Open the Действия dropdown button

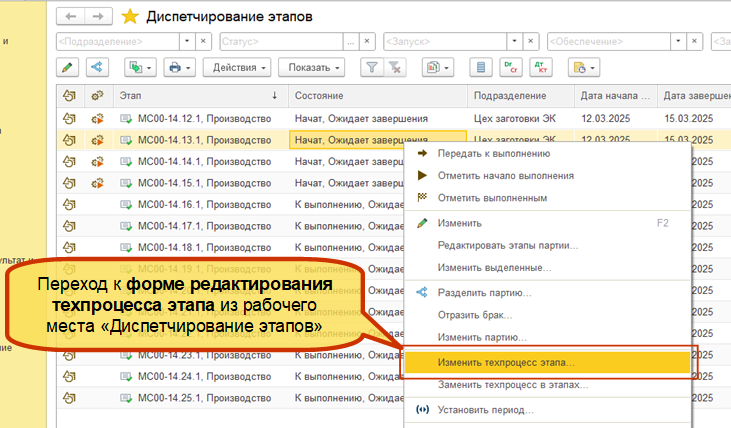point(237,68)
